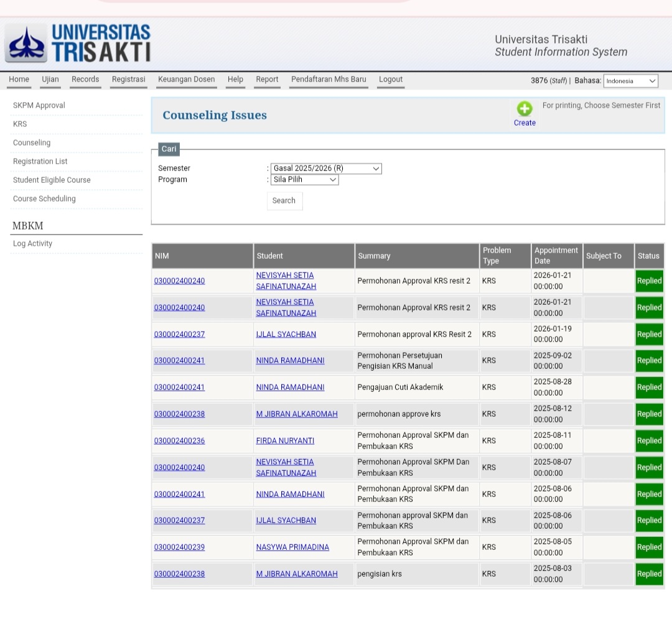The width and height of the screenshot is (672, 627).
Task: Open Log Activity under MBKM
Action: [x=32, y=244]
